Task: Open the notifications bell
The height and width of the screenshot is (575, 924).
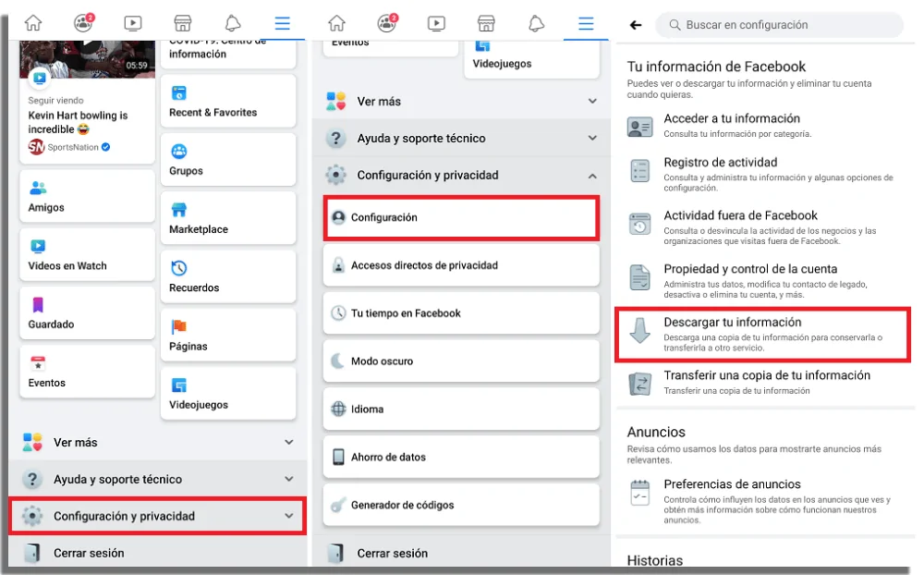Action: click(234, 23)
